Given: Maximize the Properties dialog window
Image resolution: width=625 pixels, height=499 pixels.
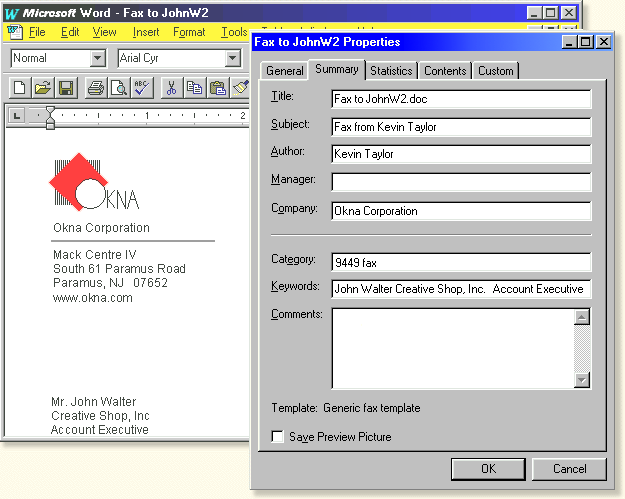Looking at the screenshot, I should (586, 42).
